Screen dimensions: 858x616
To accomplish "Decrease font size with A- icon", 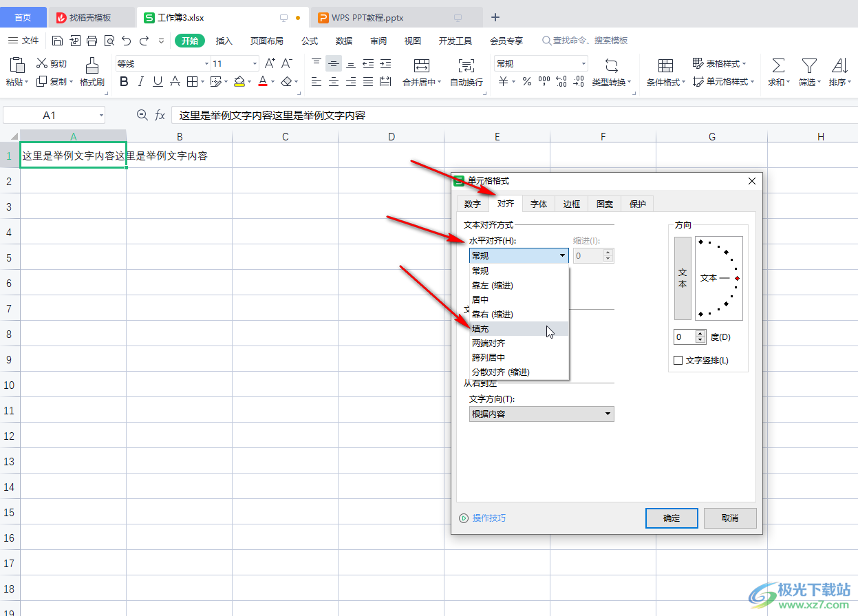I will pyautogui.click(x=287, y=63).
